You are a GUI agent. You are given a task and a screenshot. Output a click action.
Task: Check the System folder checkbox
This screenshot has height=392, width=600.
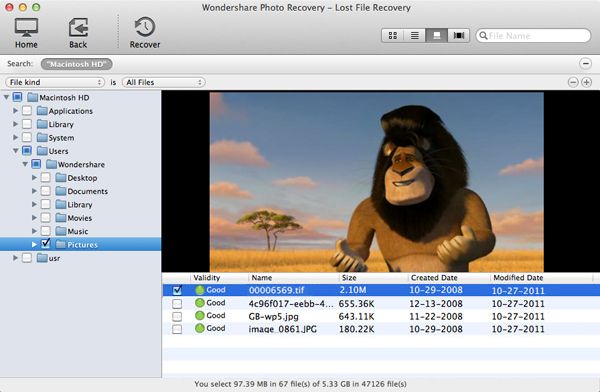coord(27,137)
